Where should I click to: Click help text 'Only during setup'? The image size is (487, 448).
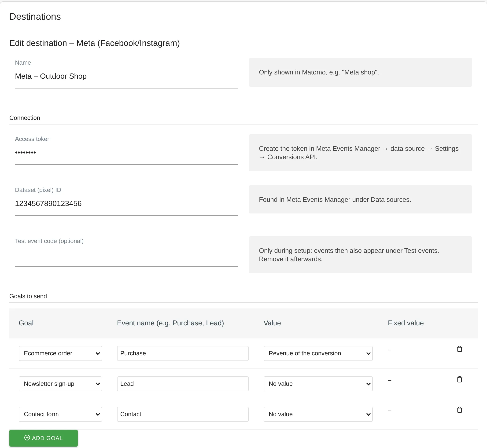click(349, 255)
